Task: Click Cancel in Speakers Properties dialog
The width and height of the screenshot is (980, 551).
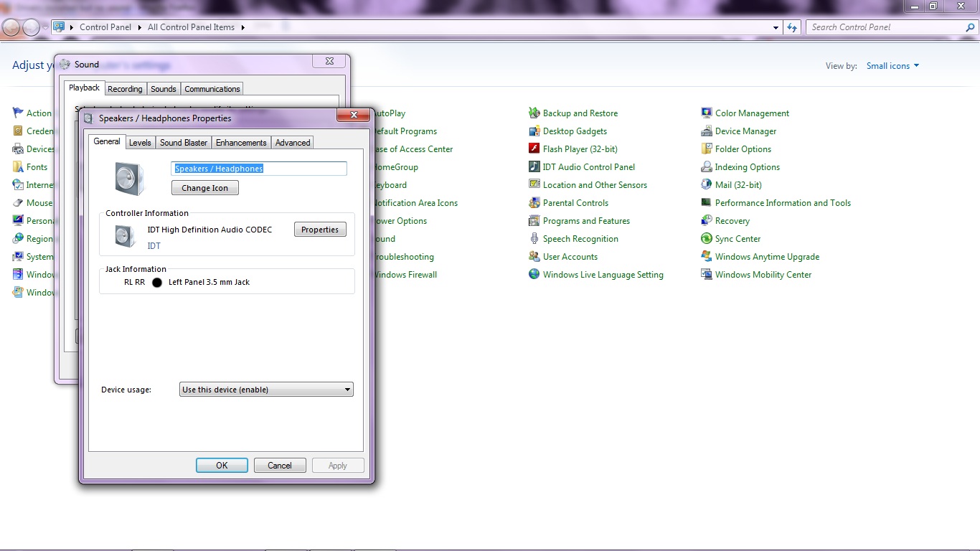Action: coord(280,466)
